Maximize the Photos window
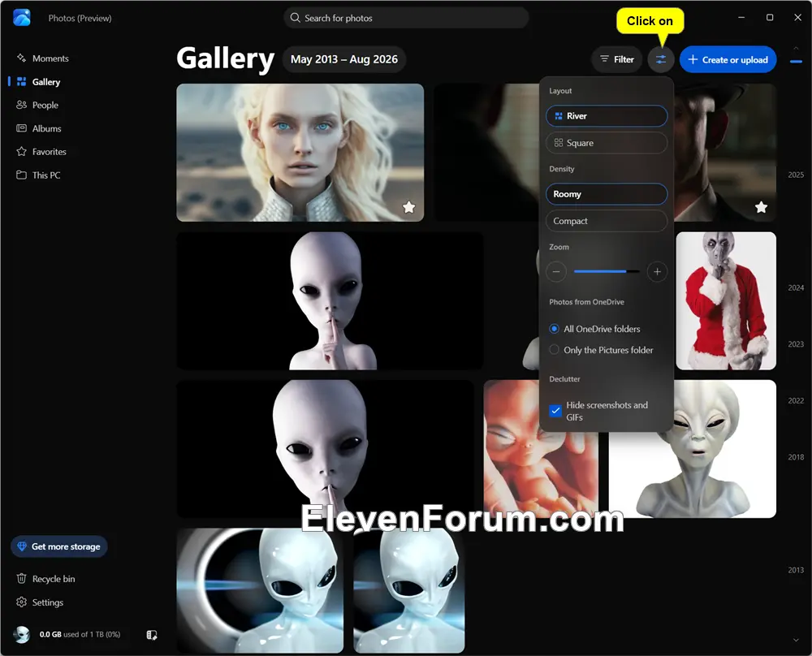The width and height of the screenshot is (812, 656). pyautogui.click(x=770, y=18)
